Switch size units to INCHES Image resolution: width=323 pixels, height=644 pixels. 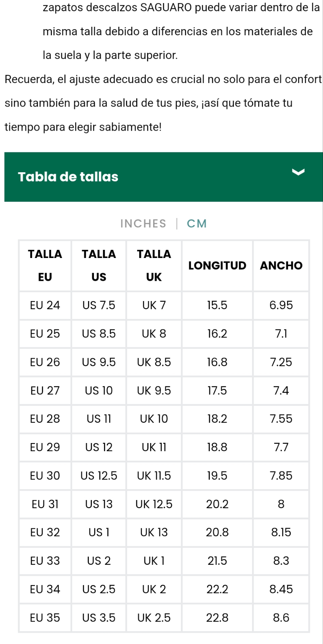(x=143, y=223)
